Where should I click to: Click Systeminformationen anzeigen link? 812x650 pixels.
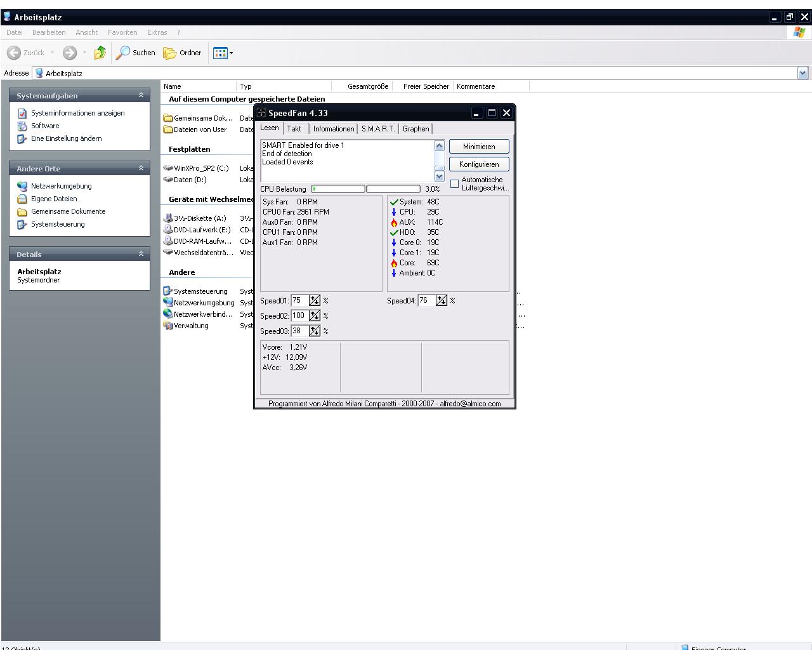tap(77, 113)
